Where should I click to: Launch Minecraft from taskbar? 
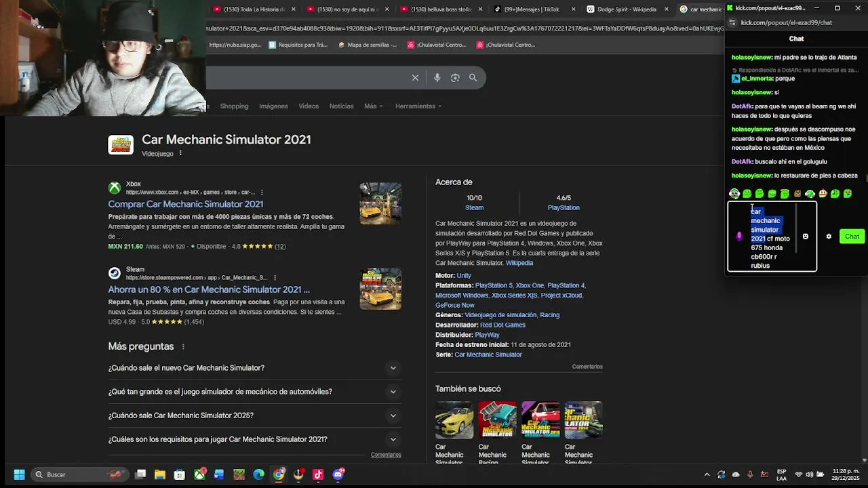[x=239, y=474]
